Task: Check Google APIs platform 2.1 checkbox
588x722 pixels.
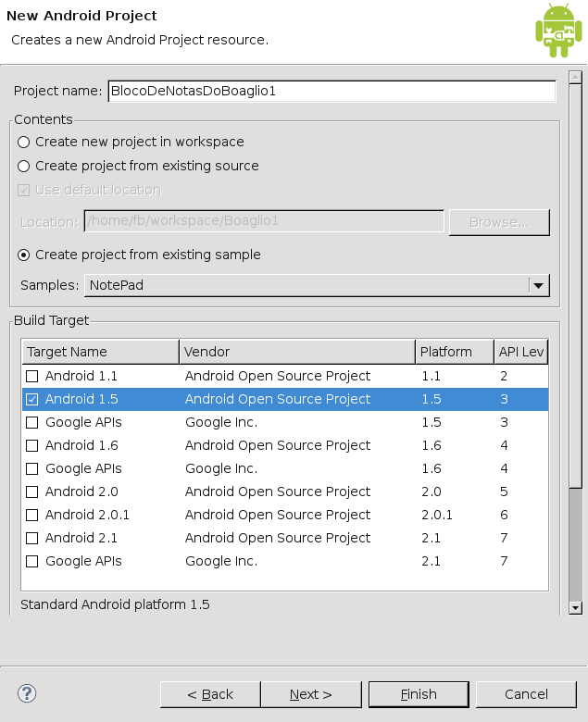Action: (x=31, y=561)
